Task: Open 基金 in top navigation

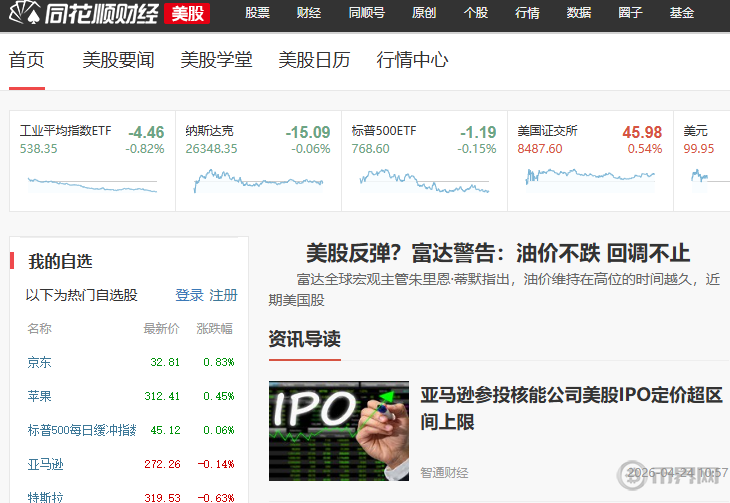Action: 682,13
